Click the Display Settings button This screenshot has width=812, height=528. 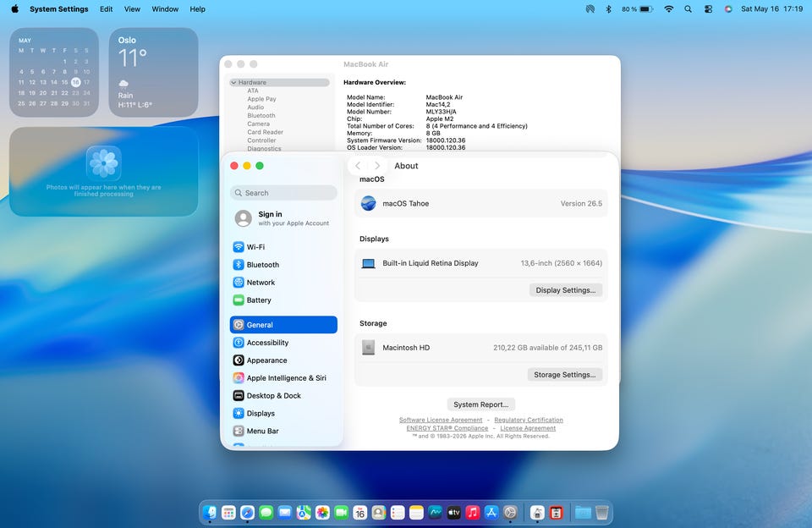coord(566,290)
